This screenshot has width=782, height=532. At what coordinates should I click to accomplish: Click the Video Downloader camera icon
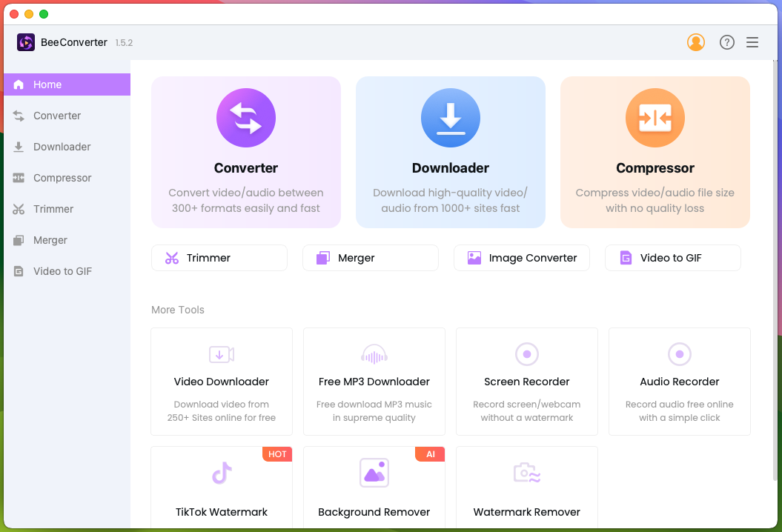[222, 354]
